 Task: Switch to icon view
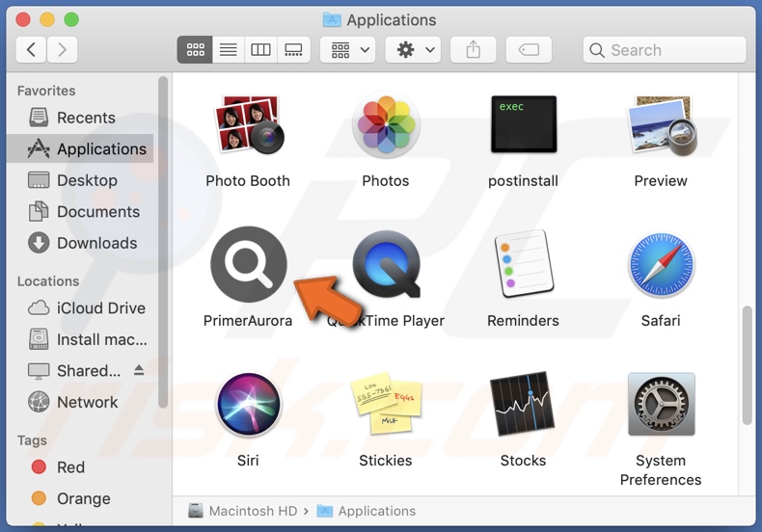195,49
